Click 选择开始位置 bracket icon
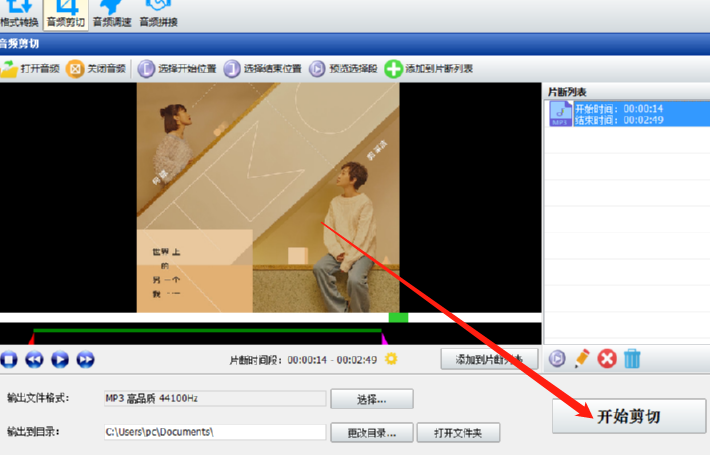This screenshot has height=455, width=710. (146, 69)
